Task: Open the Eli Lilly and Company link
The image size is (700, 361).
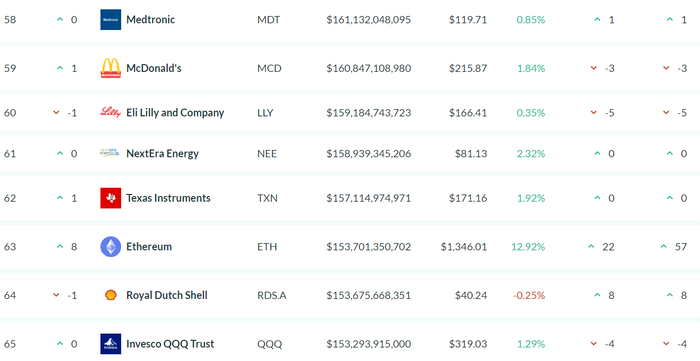Action: click(175, 112)
